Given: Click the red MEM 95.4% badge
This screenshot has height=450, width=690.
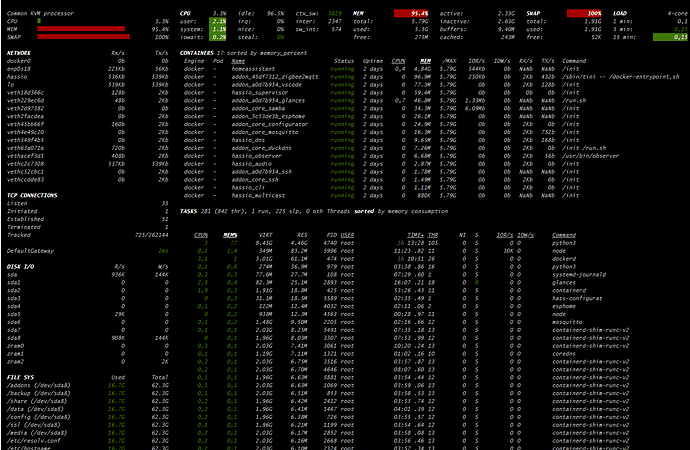Looking at the screenshot, I should (x=411, y=13).
